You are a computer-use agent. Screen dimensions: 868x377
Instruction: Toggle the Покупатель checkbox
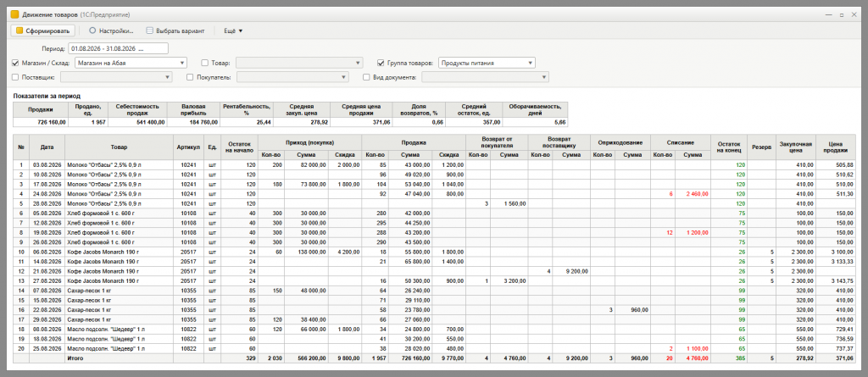pyautogui.click(x=190, y=77)
